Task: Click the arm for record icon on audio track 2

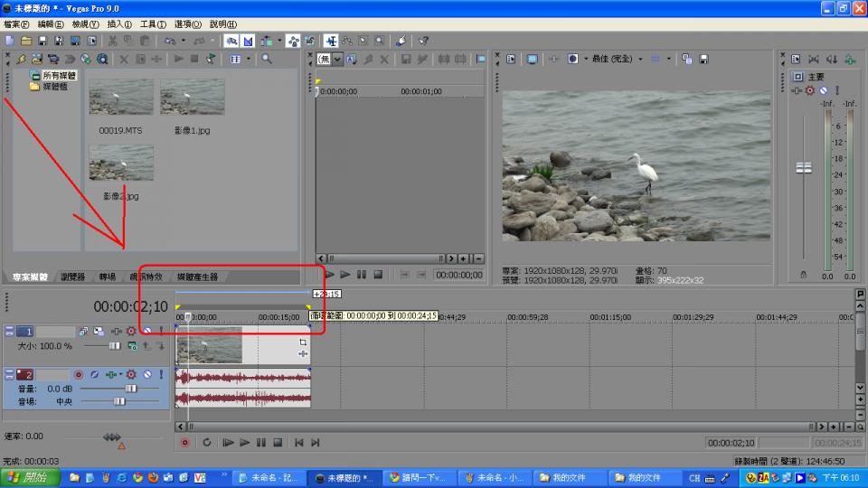Action: coord(79,374)
